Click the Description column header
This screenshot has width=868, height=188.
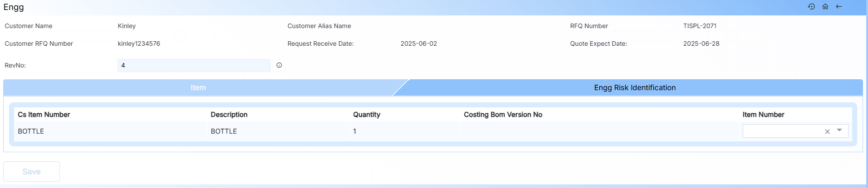pos(229,115)
